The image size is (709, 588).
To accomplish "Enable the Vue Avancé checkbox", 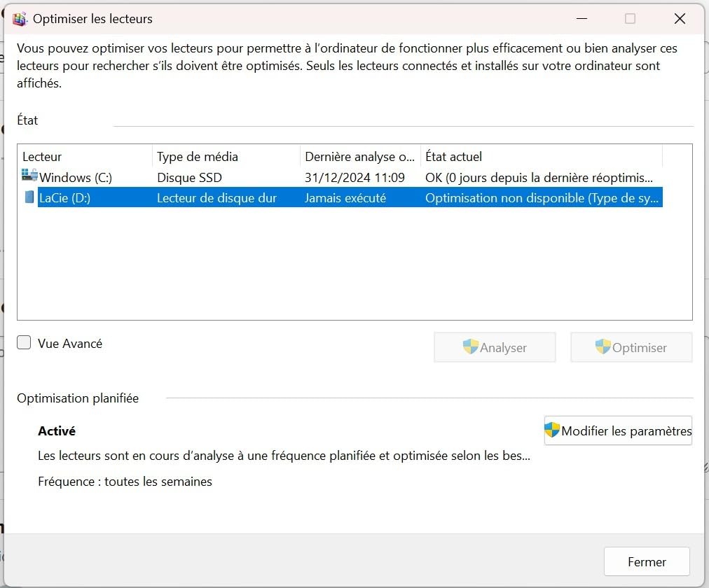I will pyautogui.click(x=25, y=342).
